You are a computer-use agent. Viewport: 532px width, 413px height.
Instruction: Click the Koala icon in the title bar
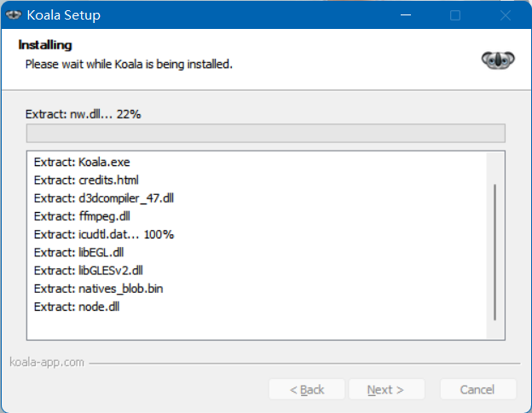(x=14, y=15)
